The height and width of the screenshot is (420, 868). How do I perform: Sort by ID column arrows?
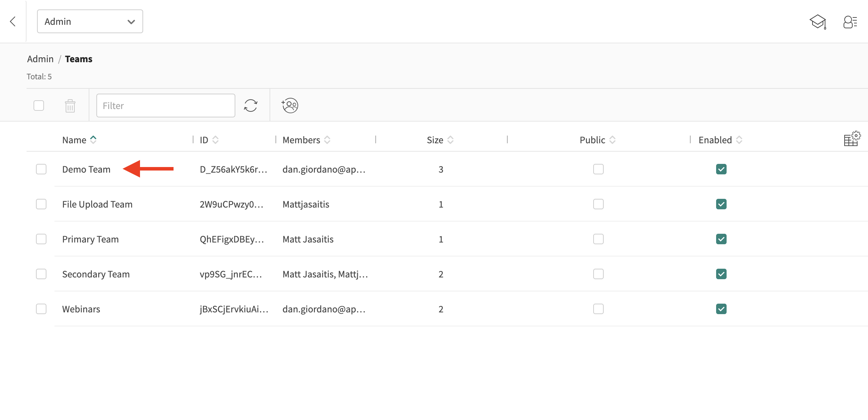[x=215, y=140]
